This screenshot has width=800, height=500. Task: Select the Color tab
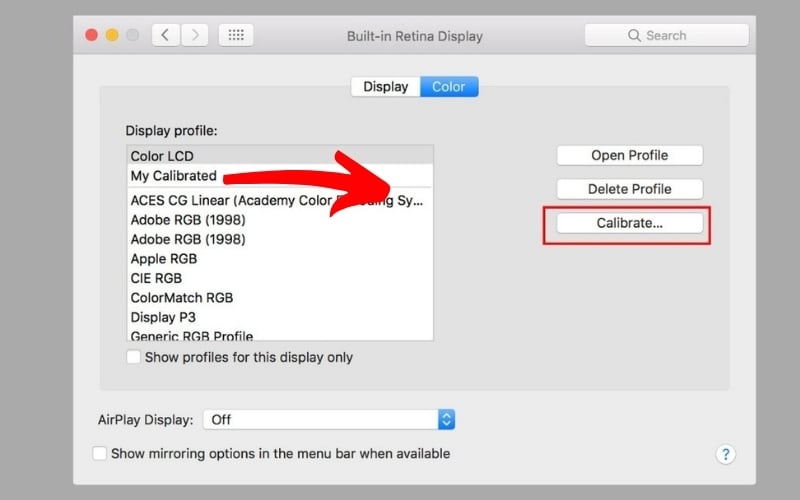click(449, 87)
